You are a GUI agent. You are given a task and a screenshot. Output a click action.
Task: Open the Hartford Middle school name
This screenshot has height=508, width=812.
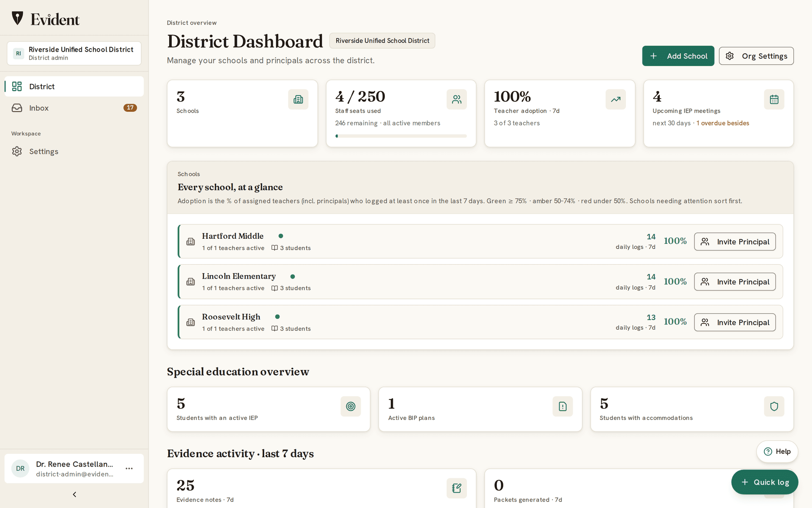click(233, 236)
